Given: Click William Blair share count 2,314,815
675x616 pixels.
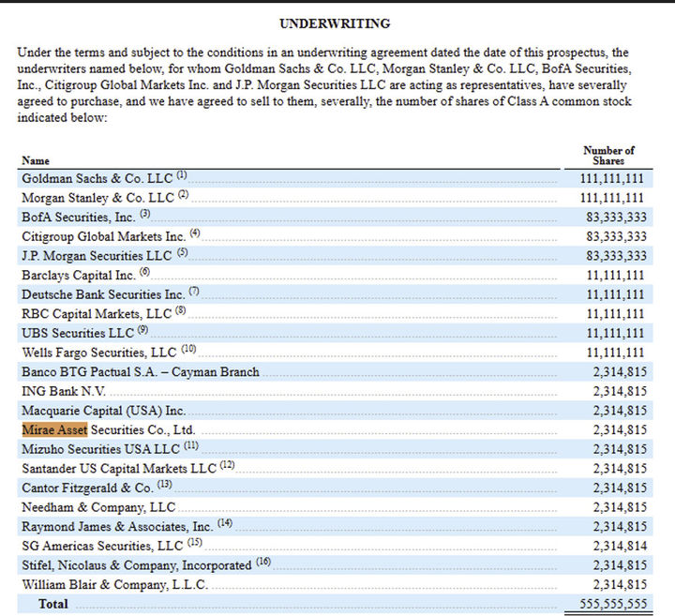Looking at the screenshot, I should (620, 584).
